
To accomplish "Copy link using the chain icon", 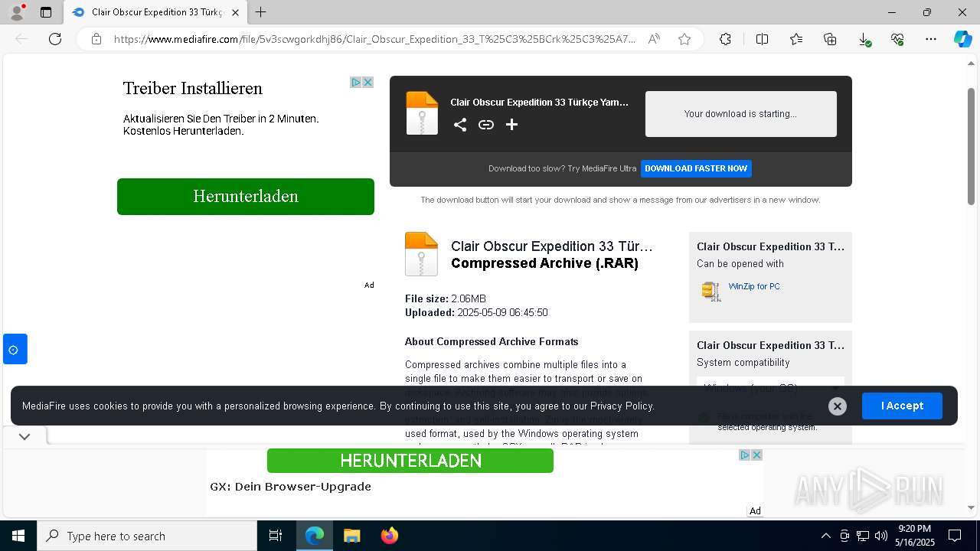I will click(486, 125).
